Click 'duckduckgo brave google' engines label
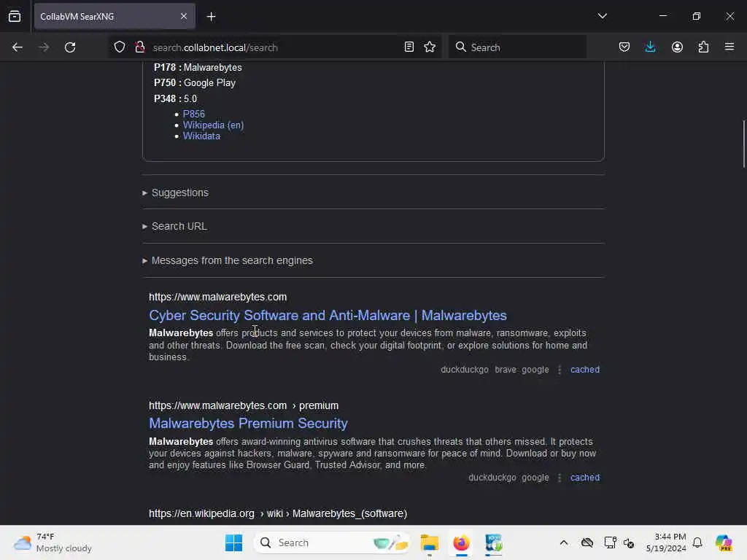Image resolution: width=747 pixels, height=560 pixels. click(x=495, y=370)
